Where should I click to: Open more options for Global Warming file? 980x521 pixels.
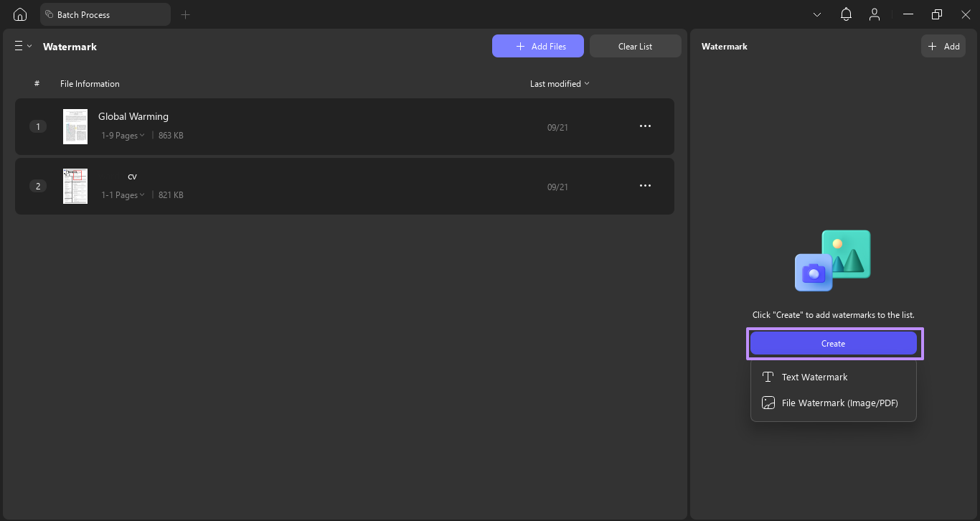[645, 126]
